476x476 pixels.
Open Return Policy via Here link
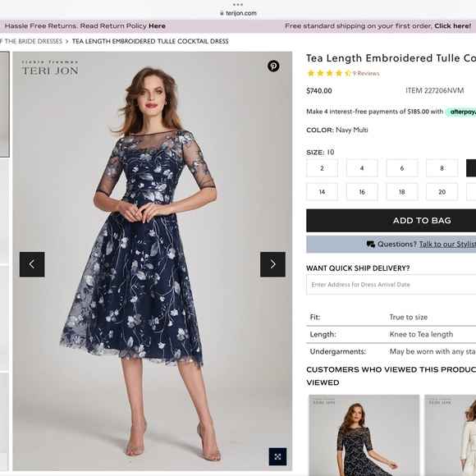(x=157, y=26)
